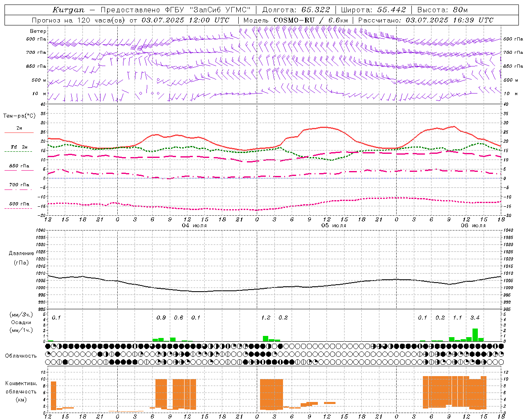Click the "Конвективн." convective cloud label
The width and height of the screenshot is (525, 420).
[21, 383]
